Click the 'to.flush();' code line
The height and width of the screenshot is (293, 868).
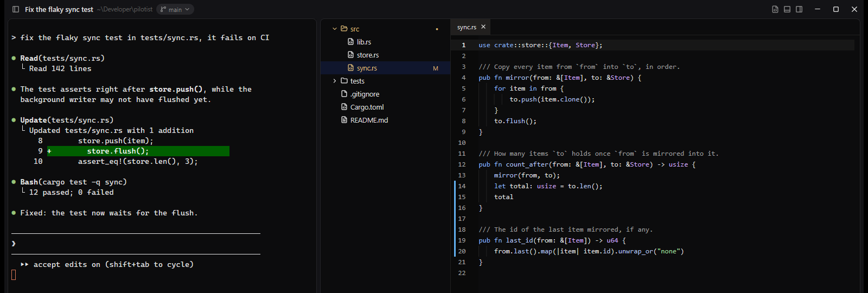[515, 121]
